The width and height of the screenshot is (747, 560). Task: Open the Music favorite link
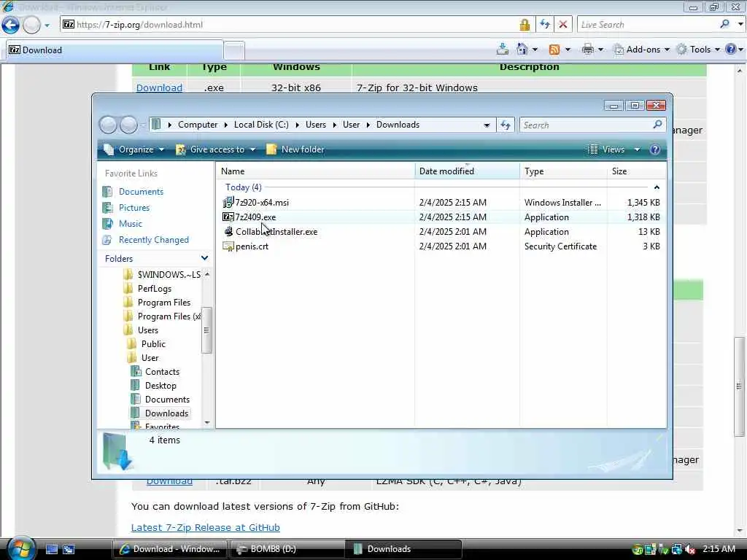coord(130,223)
